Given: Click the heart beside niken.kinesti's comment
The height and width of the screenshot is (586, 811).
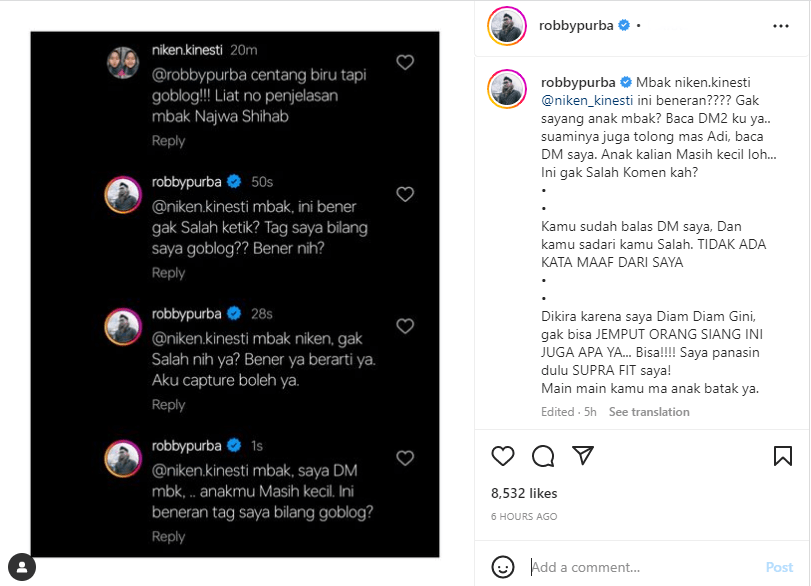Looking at the screenshot, I should [405, 62].
